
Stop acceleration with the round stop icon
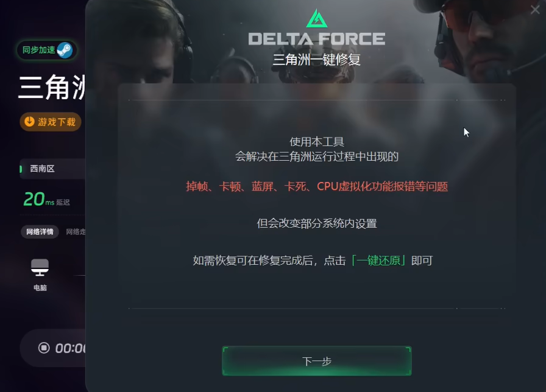pyautogui.click(x=44, y=348)
